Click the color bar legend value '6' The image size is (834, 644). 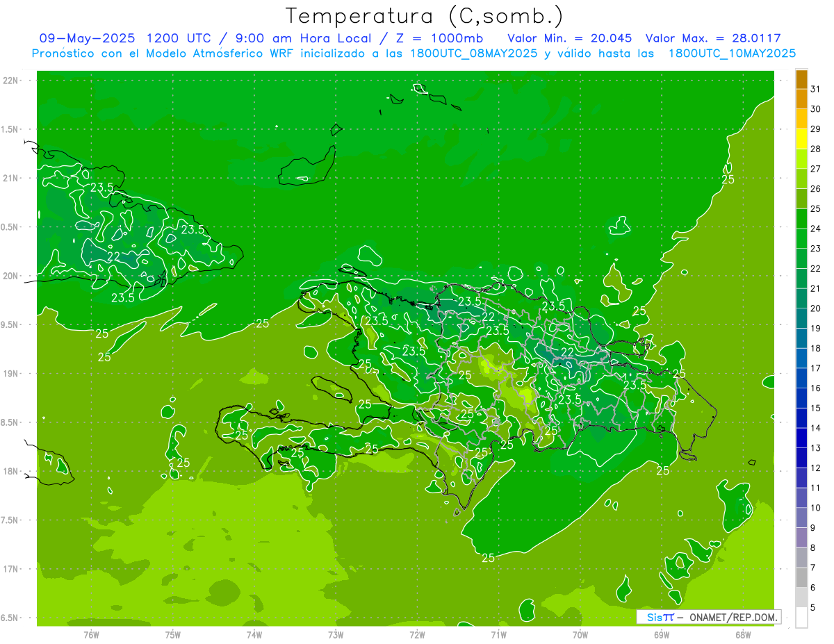point(813,588)
